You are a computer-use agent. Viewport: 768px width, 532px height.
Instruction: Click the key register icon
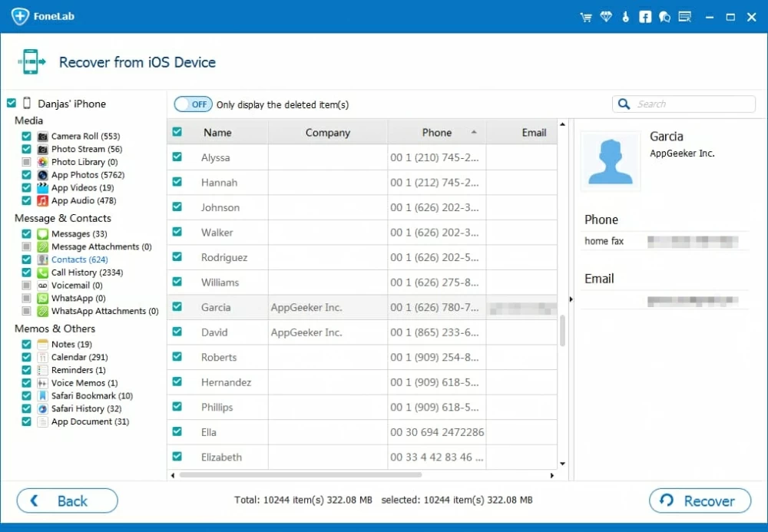626,17
